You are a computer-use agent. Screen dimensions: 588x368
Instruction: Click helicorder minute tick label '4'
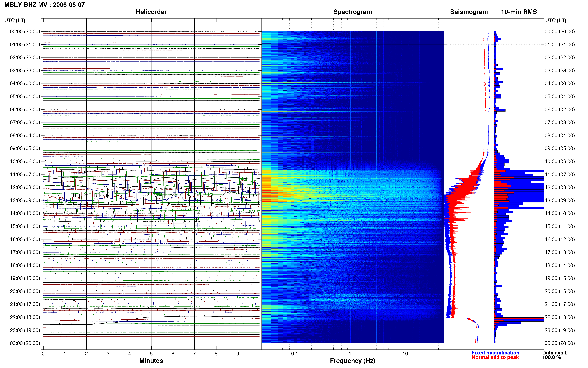[130, 354]
